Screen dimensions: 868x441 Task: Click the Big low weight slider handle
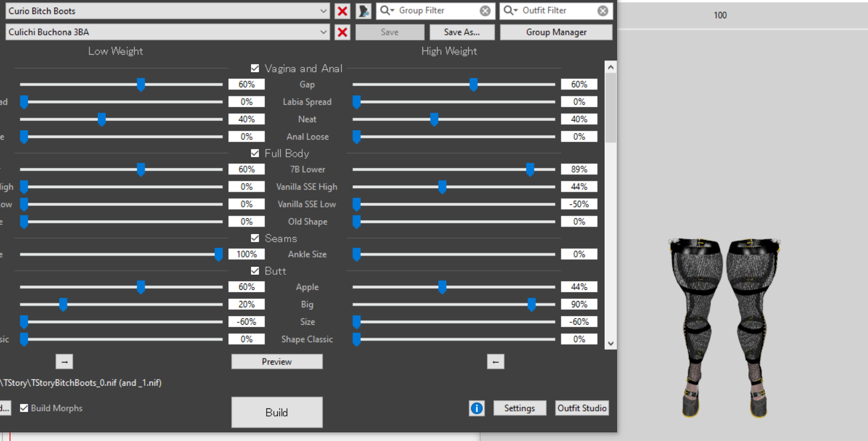(63, 304)
